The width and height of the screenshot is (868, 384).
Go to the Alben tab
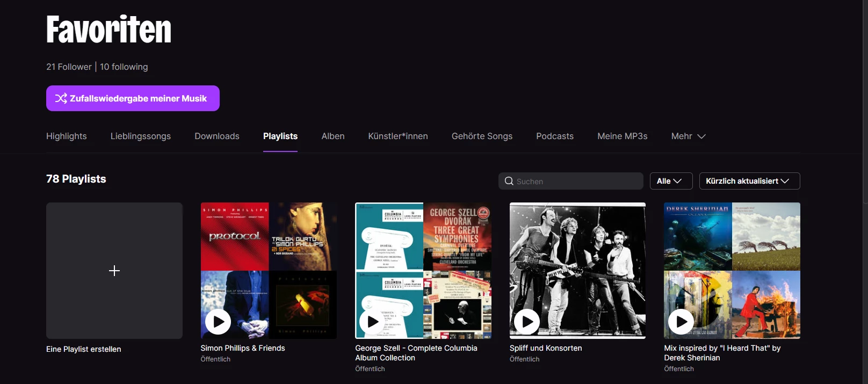click(x=333, y=136)
